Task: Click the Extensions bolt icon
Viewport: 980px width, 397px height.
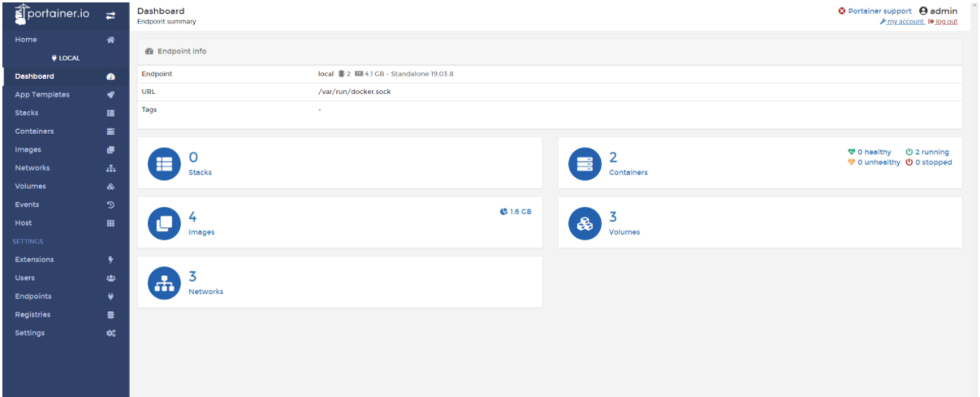Action: [x=111, y=260]
